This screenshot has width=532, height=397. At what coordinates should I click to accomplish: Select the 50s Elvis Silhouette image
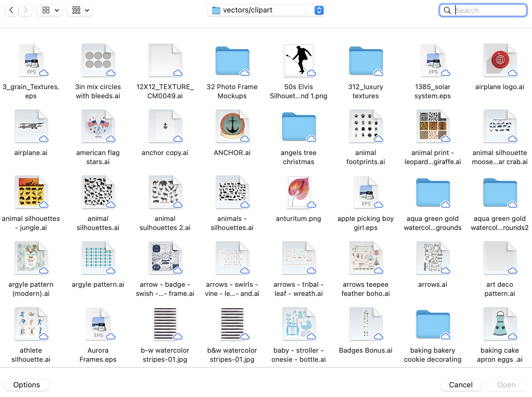coord(298,60)
